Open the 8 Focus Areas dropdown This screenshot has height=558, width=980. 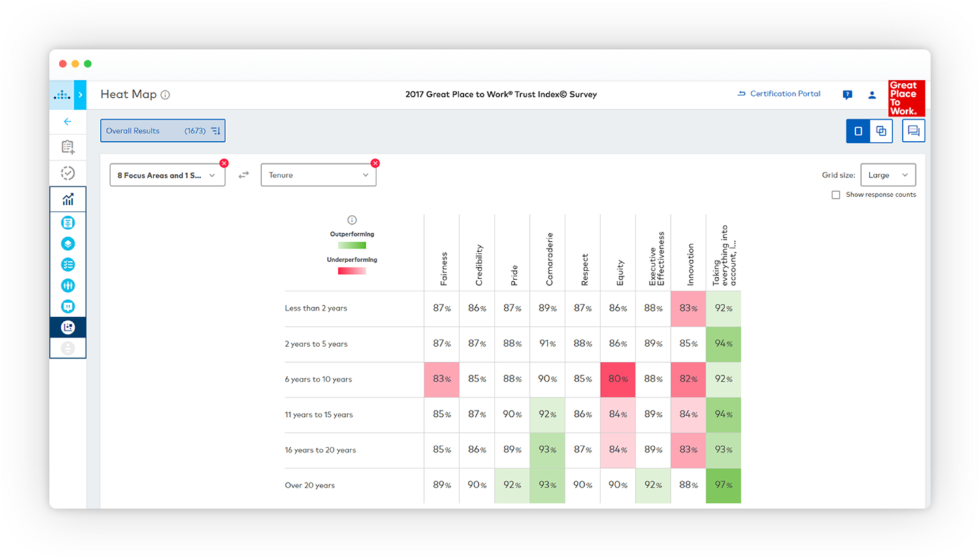tap(167, 175)
